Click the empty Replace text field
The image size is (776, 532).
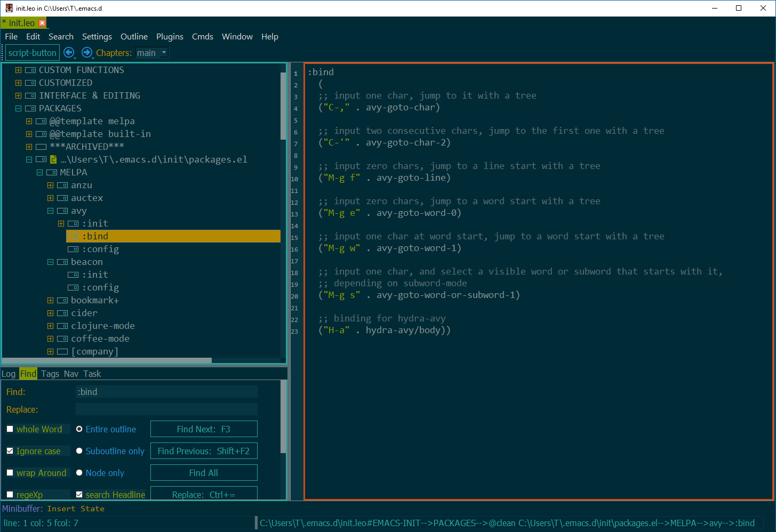tap(166, 409)
